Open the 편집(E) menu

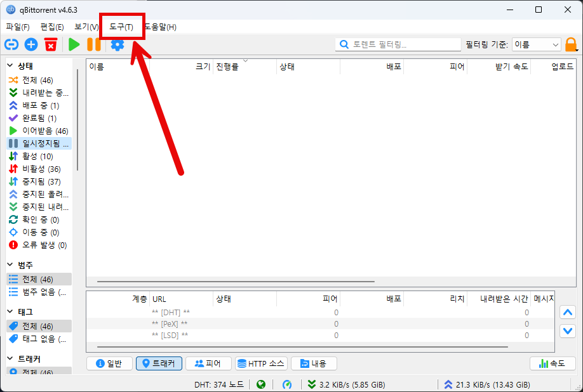click(52, 27)
